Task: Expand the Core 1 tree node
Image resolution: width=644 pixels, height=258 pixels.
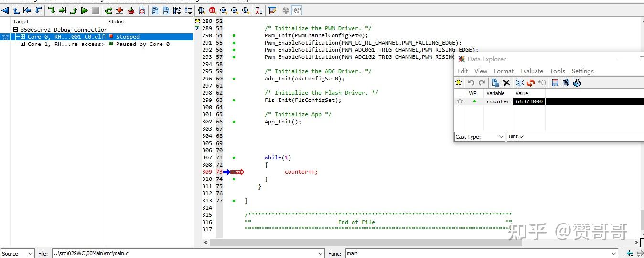Action: coord(22,44)
